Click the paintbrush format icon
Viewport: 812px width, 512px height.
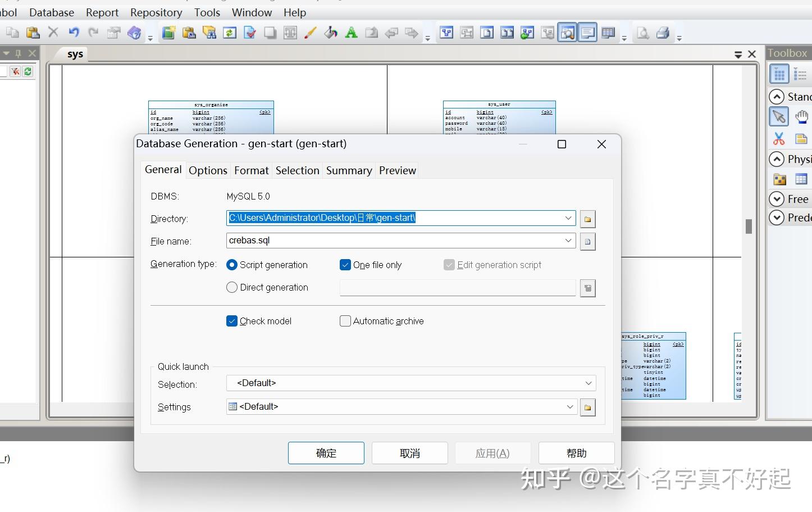click(311, 33)
